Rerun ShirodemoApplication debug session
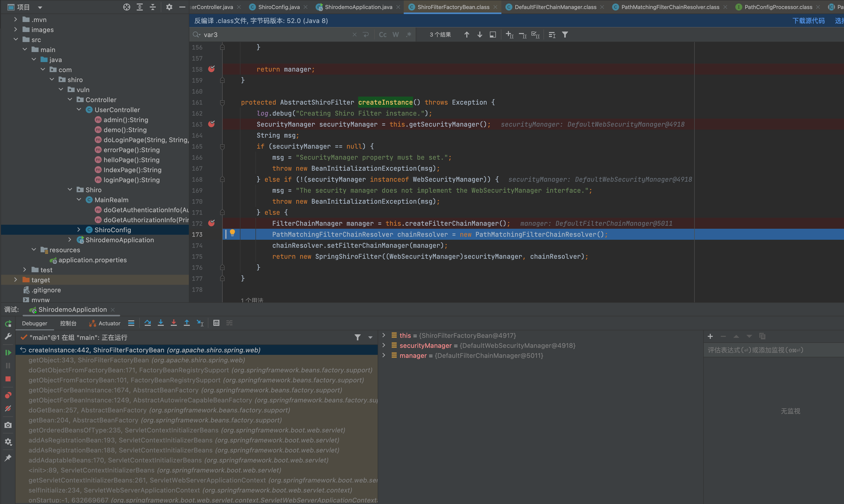844x504 pixels. 8,324
